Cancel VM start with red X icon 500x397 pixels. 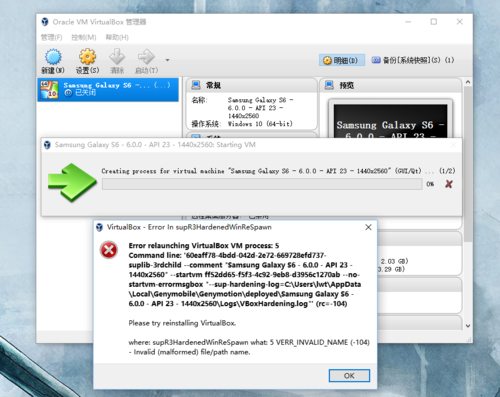449,184
